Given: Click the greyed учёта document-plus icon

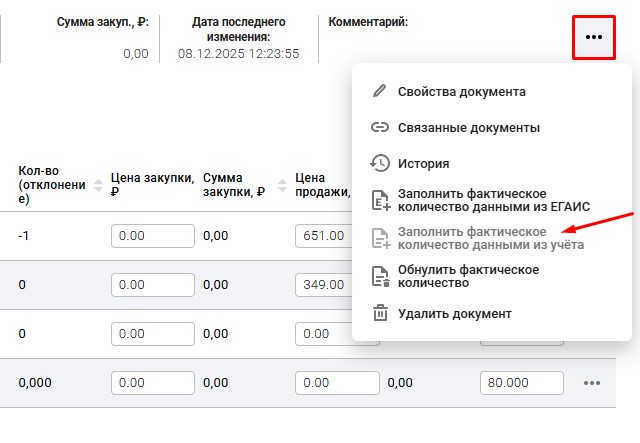Looking at the screenshot, I should coord(380,238).
